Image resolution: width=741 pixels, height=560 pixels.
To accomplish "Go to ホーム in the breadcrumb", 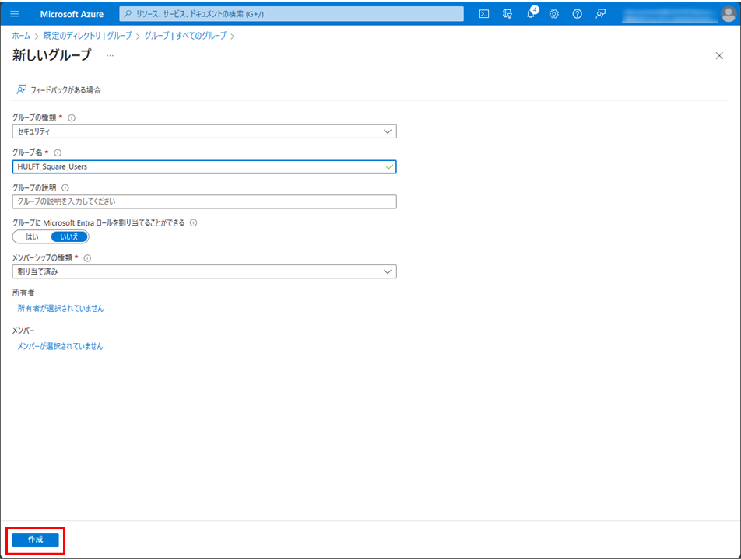I will (x=21, y=36).
